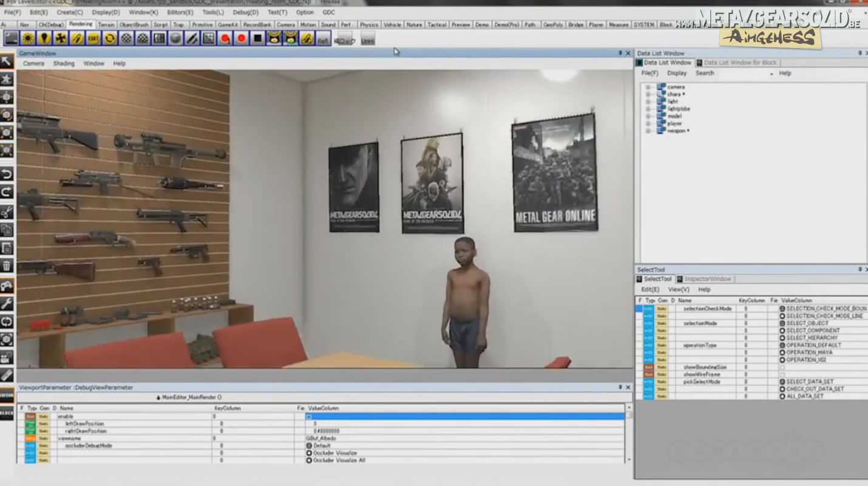Open File(F) menu in Data List Window
Viewport: 868px width, 486px height.
point(650,73)
